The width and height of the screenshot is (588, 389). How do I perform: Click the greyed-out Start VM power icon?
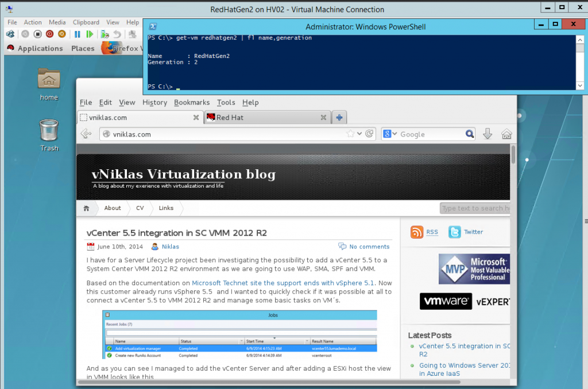25,34
